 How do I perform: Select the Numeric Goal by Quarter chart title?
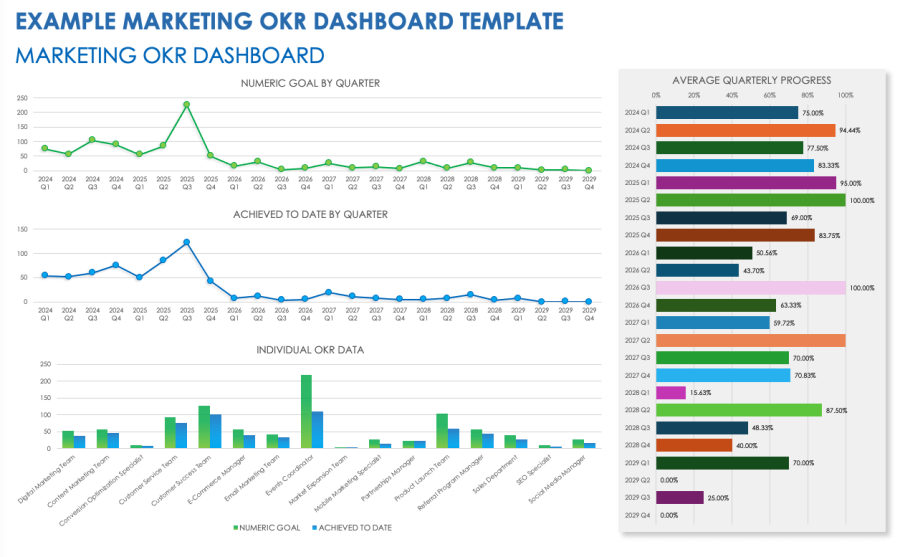pos(310,82)
